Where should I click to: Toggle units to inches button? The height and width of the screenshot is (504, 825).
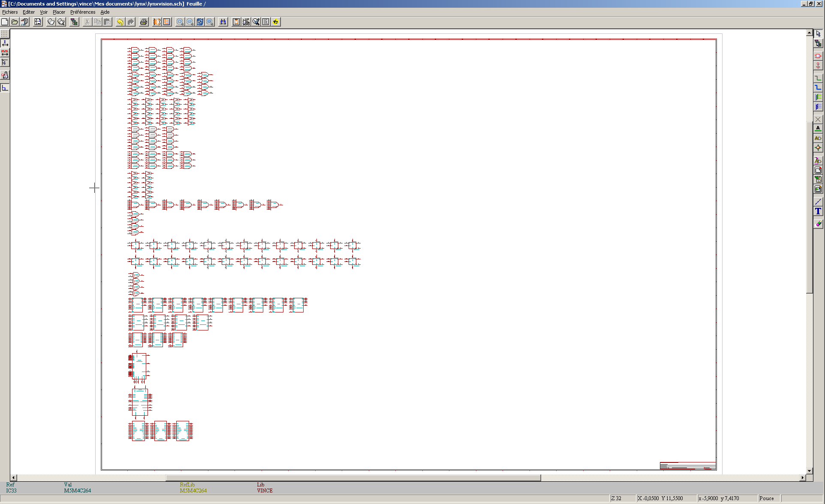(5, 43)
